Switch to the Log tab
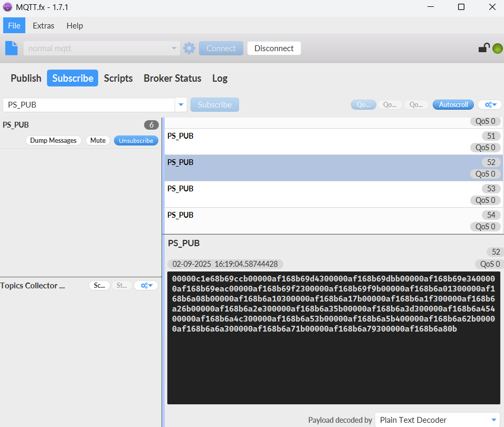The width and height of the screenshot is (504, 427). pyautogui.click(x=220, y=78)
